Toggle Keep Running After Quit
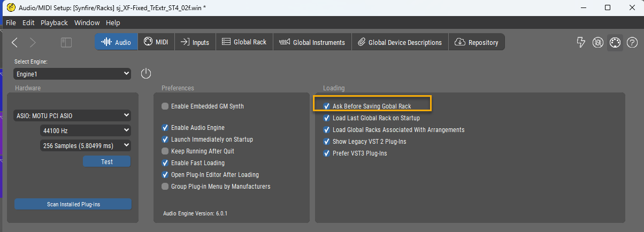This screenshot has width=644, height=232. click(x=165, y=151)
